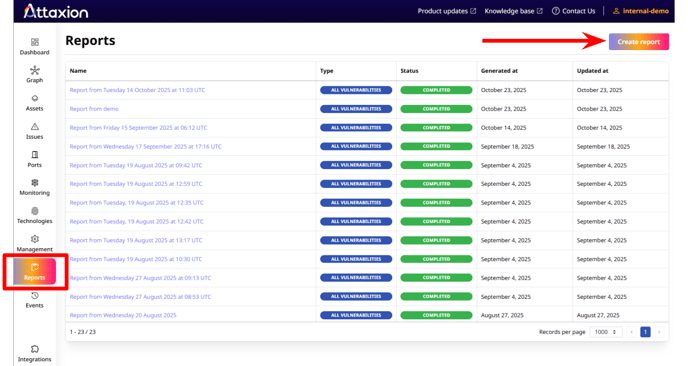
Task: Open the Ports sidebar icon
Action: pyautogui.click(x=35, y=154)
